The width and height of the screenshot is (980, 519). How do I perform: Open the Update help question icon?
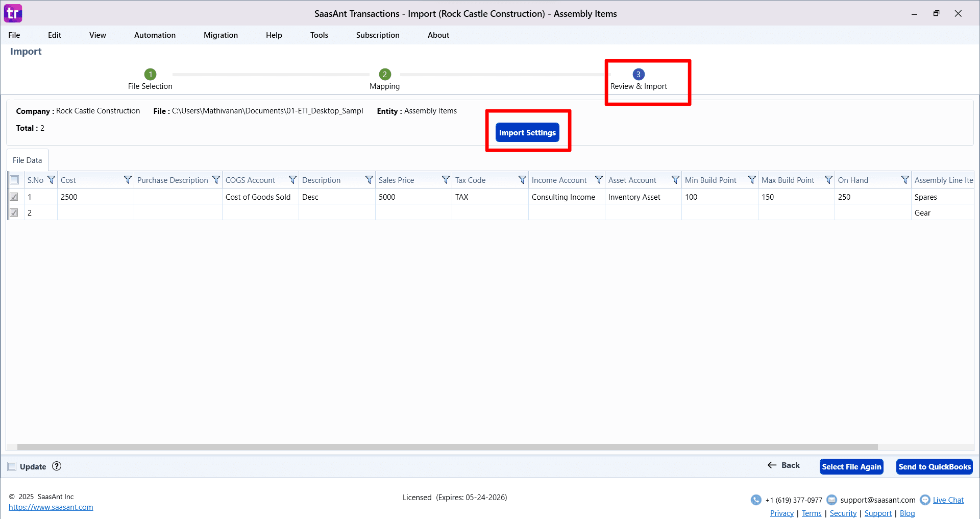coord(57,466)
